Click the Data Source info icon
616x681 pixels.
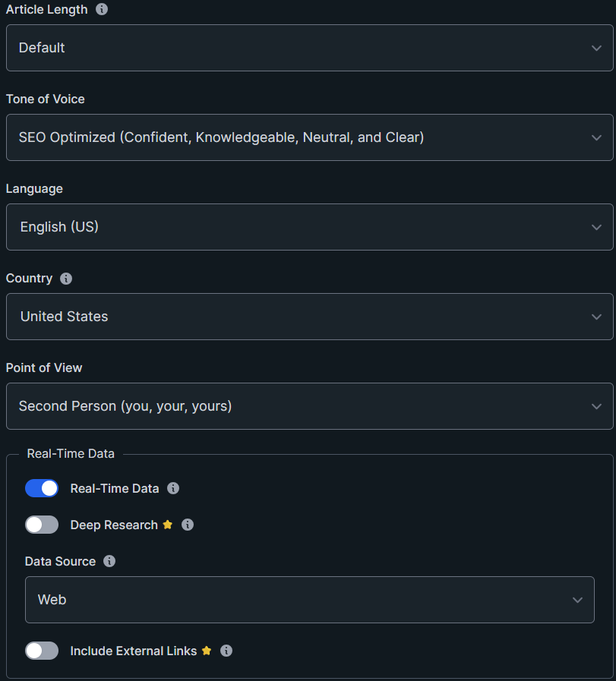tap(109, 561)
